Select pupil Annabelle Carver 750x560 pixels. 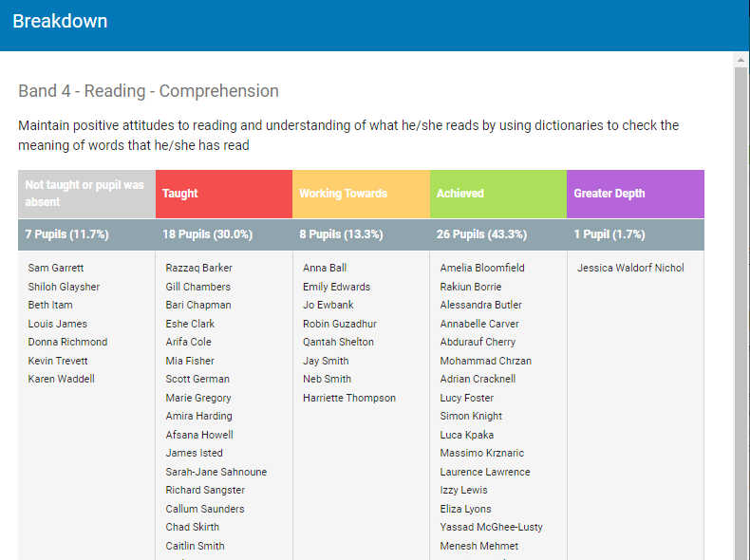tap(479, 324)
